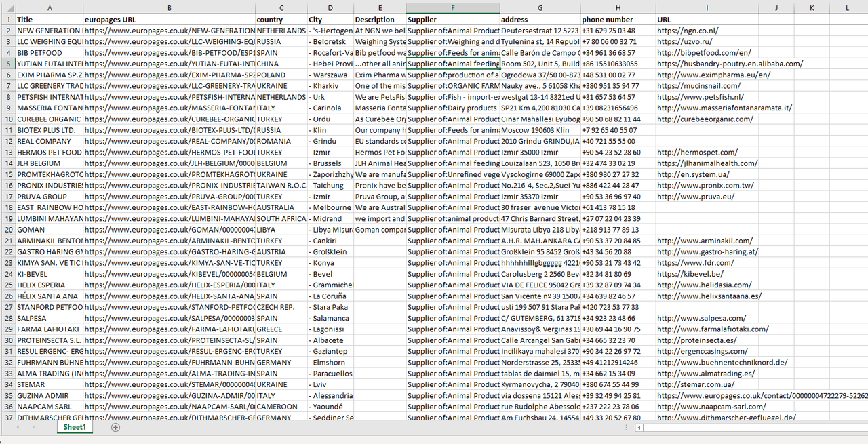This screenshot has height=444, width=868.
Task: Go to previous sheet using tab arrow
Action: click(x=17, y=427)
